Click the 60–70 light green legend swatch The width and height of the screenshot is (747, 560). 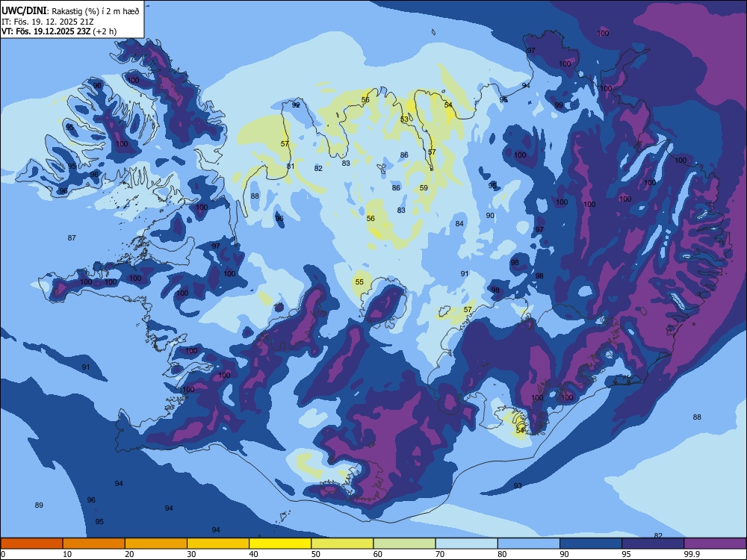click(404, 544)
